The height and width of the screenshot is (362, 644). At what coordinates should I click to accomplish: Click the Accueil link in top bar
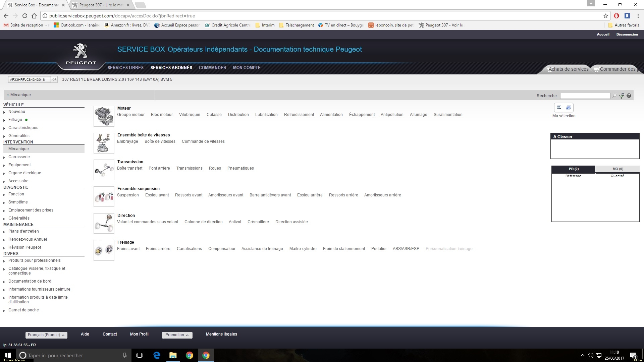click(x=603, y=34)
